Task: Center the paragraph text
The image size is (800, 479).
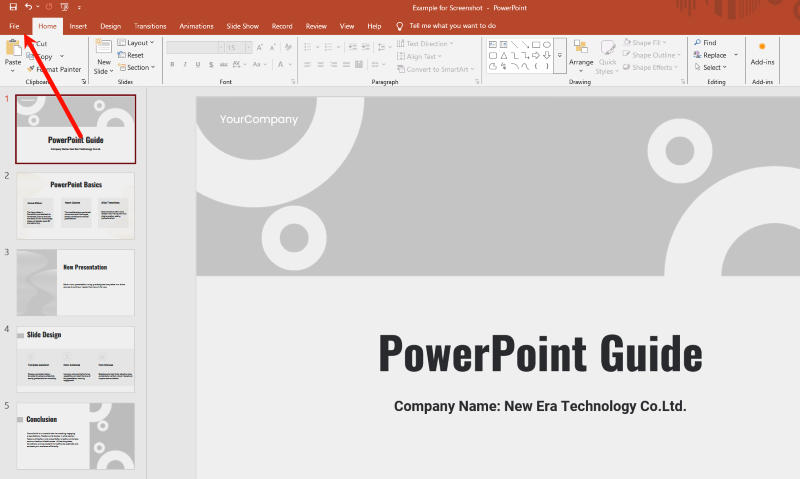Action: coord(320,64)
